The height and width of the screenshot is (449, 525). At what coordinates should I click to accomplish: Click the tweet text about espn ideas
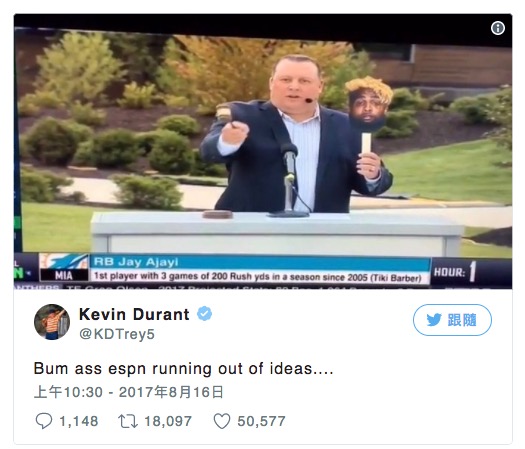coord(183,369)
